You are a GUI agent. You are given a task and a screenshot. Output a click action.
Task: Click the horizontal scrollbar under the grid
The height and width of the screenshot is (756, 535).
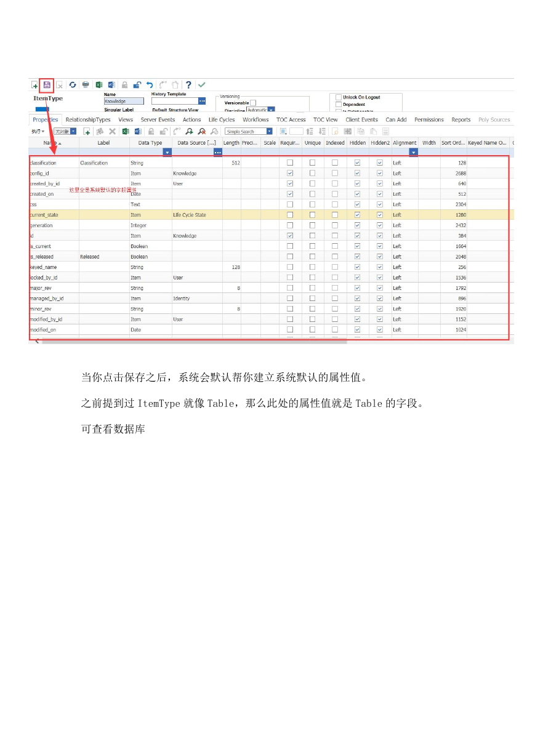point(194,340)
